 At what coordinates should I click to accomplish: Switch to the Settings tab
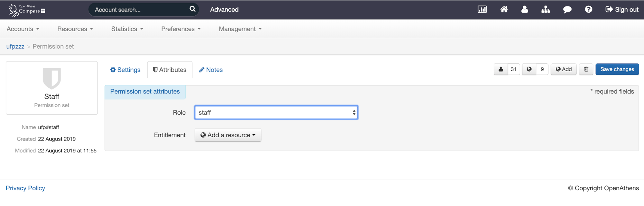point(125,70)
